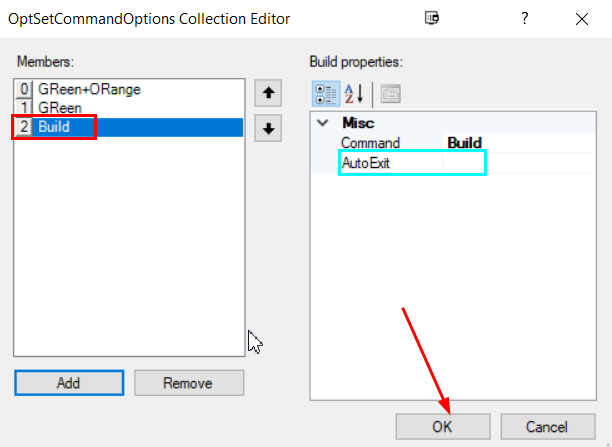
Task: Select the Command property label
Action: 370,143
